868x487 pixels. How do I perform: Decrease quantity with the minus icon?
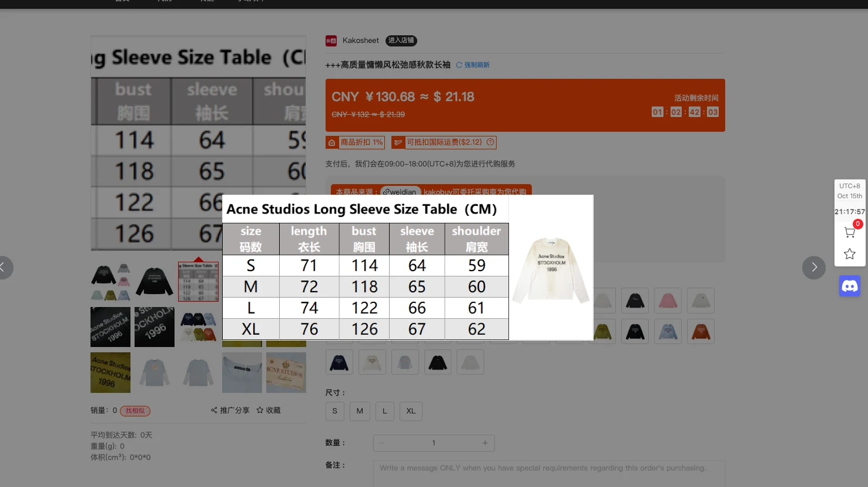tap(382, 443)
